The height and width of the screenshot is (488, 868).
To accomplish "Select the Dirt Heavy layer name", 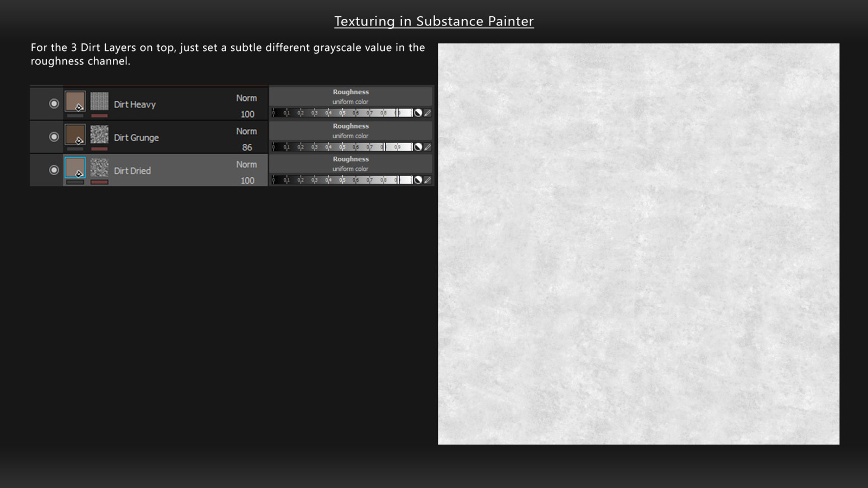I will (135, 104).
